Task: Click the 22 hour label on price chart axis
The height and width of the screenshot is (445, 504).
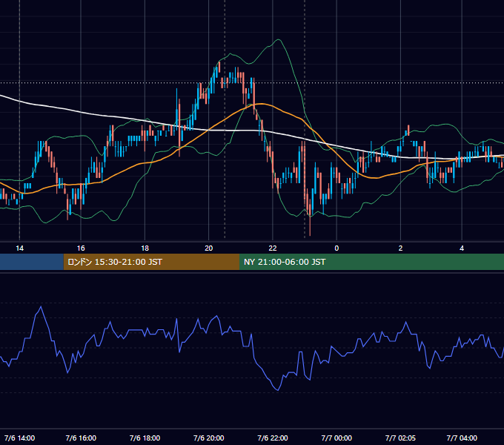Action: (x=273, y=248)
